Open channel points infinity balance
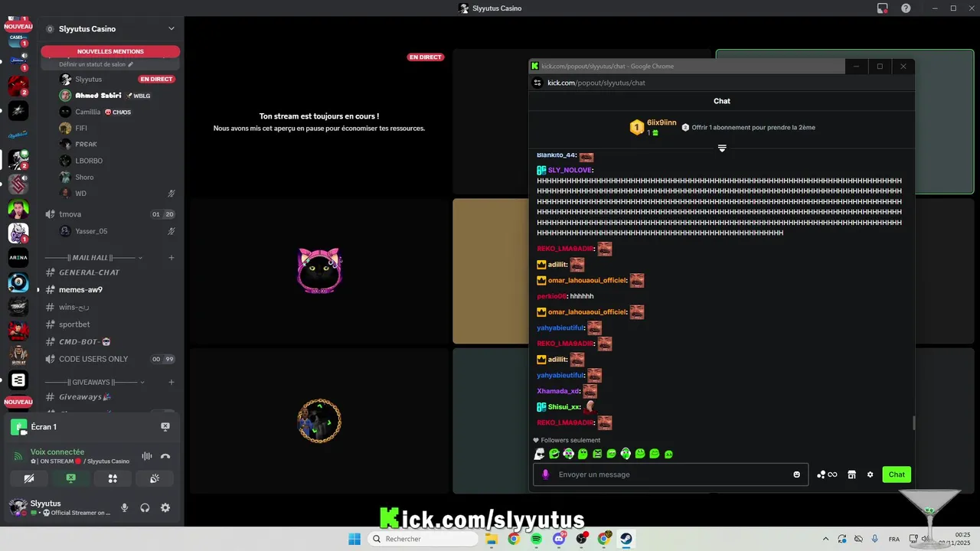Image resolution: width=980 pixels, height=551 pixels. 827,474
